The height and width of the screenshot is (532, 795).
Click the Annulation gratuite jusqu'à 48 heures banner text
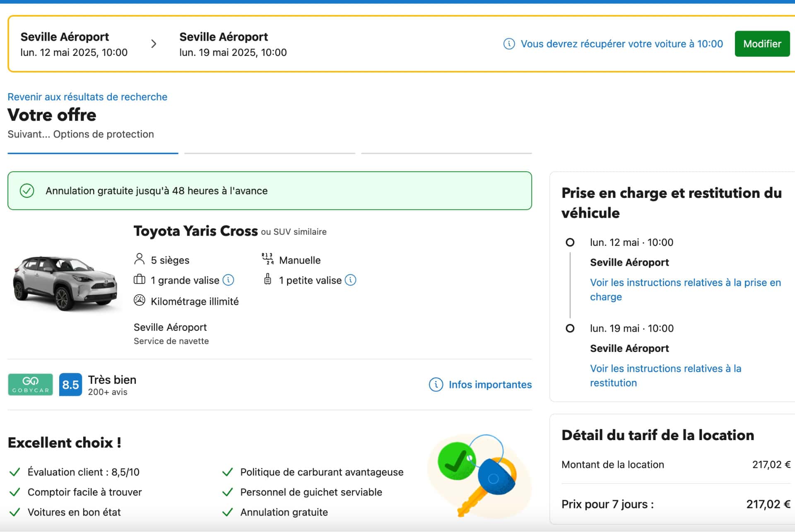[157, 191]
